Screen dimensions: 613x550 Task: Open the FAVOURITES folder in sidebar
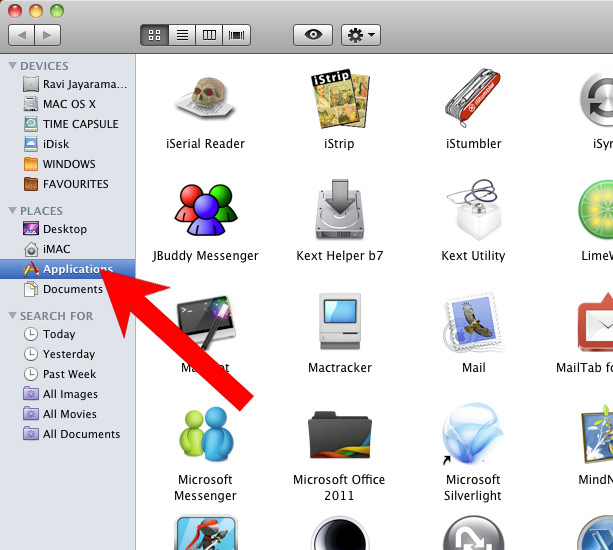click(x=66, y=184)
